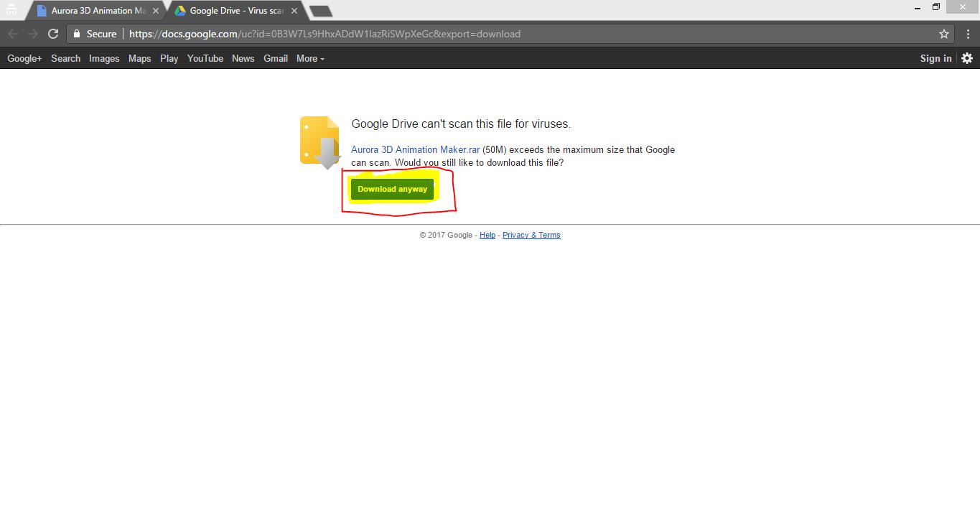Image resolution: width=980 pixels, height=507 pixels.
Task: Open Play from Google bar
Action: tap(169, 58)
